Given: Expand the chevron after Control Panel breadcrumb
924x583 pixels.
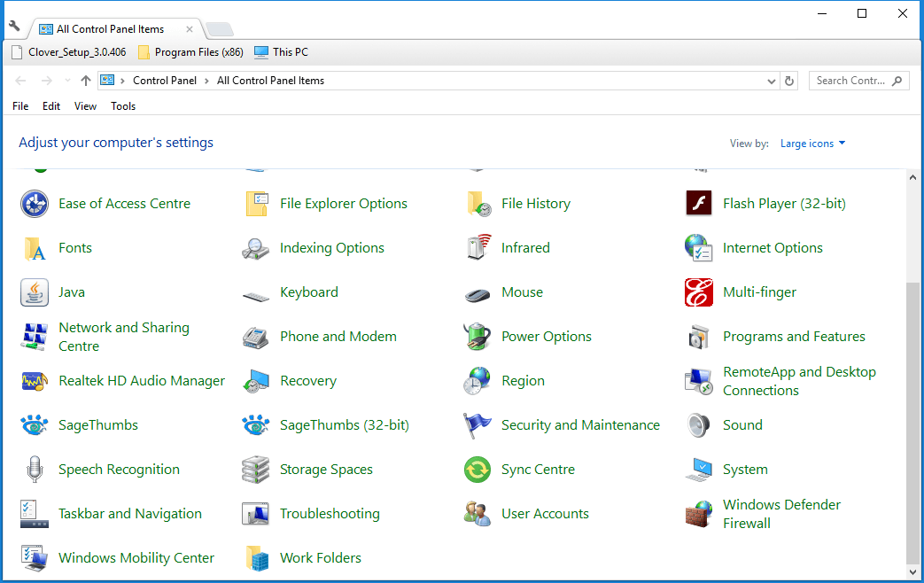Looking at the screenshot, I should (206, 81).
